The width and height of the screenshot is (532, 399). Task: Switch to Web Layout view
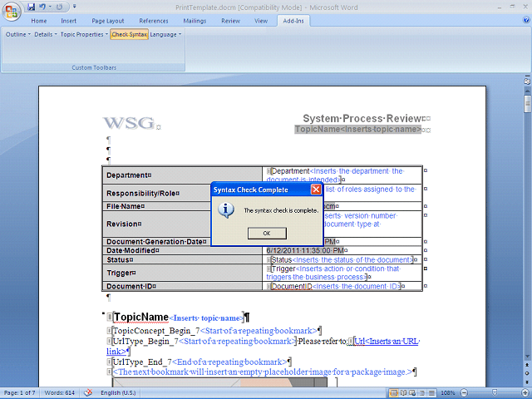[412, 393]
